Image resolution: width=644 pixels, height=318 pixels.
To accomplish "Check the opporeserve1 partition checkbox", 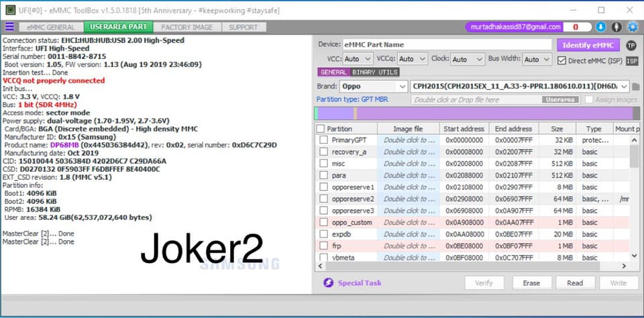I will coord(323,187).
